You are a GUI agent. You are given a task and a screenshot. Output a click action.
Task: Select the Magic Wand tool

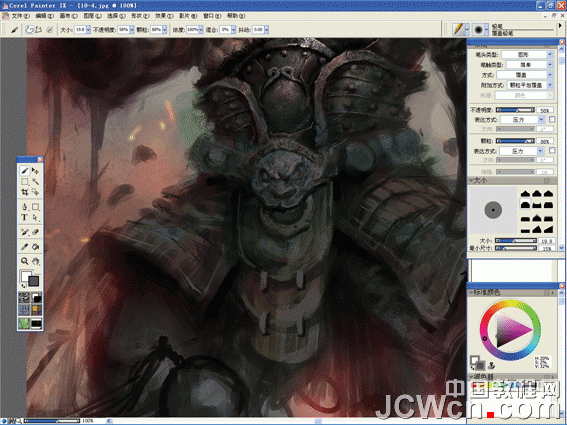[x=35, y=181]
